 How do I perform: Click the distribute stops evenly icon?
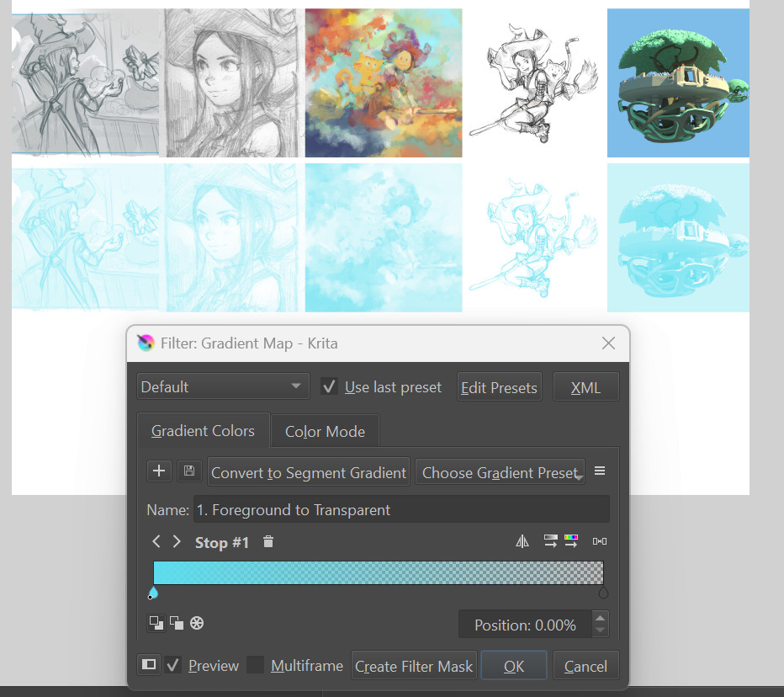pos(600,541)
